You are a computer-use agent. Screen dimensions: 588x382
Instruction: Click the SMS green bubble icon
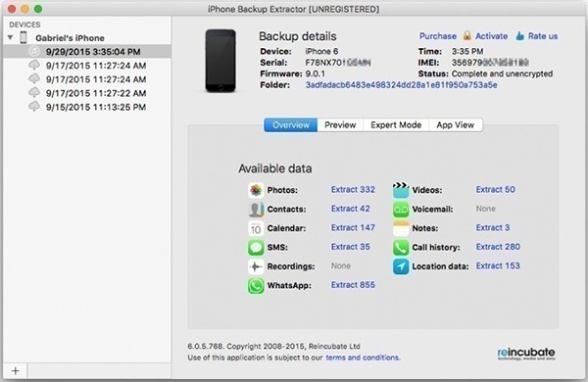coord(256,248)
